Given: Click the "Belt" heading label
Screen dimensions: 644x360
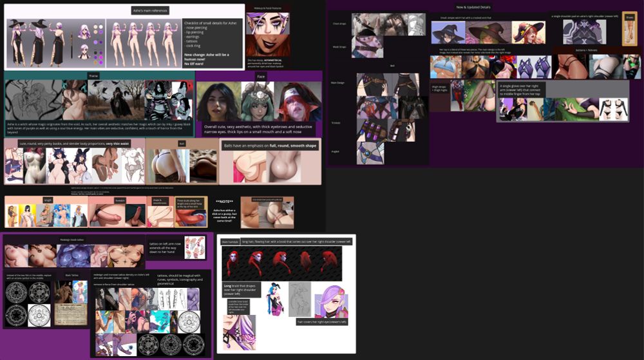Looking at the screenshot, I should (x=392, y=66).
